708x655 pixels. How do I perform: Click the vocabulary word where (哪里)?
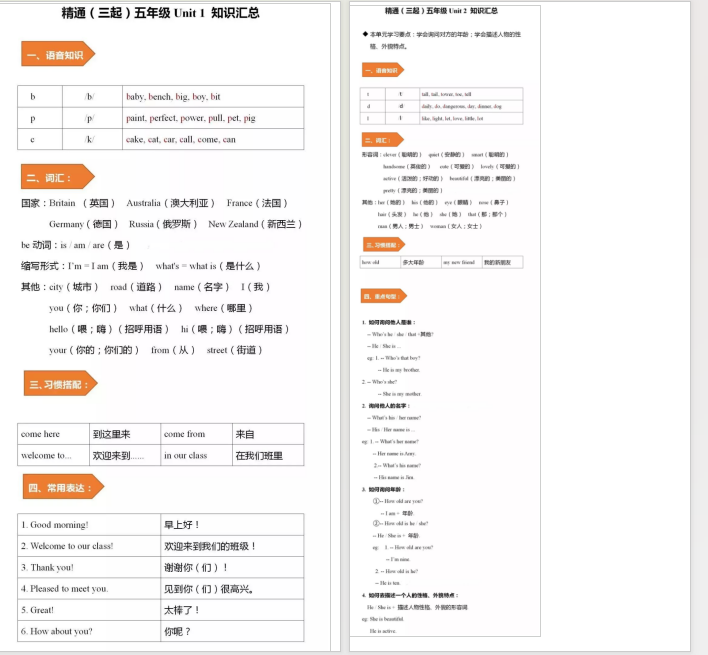click(224, 308)
